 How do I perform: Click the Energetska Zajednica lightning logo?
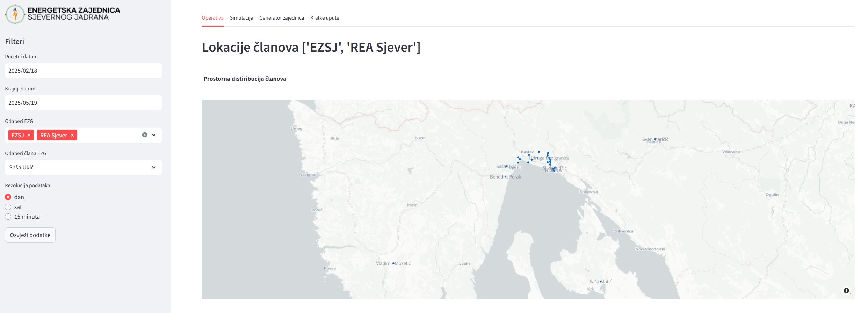(x=15, y=14)
